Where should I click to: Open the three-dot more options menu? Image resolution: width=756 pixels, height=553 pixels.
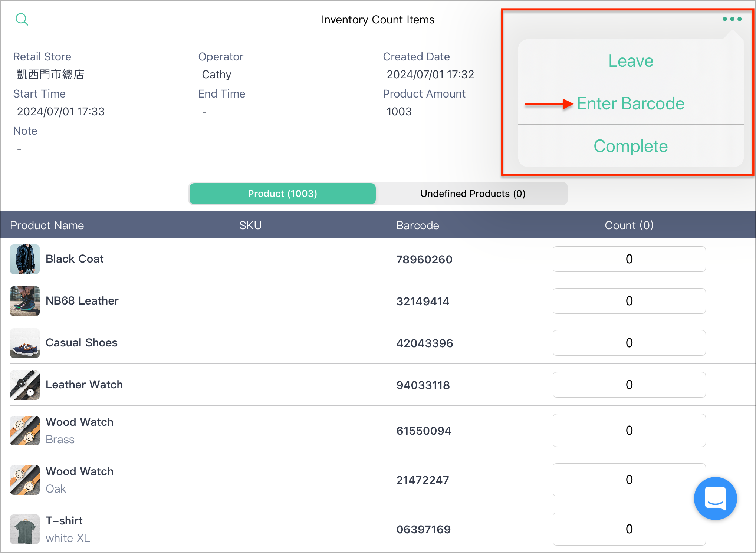click(x=732, y=19)
